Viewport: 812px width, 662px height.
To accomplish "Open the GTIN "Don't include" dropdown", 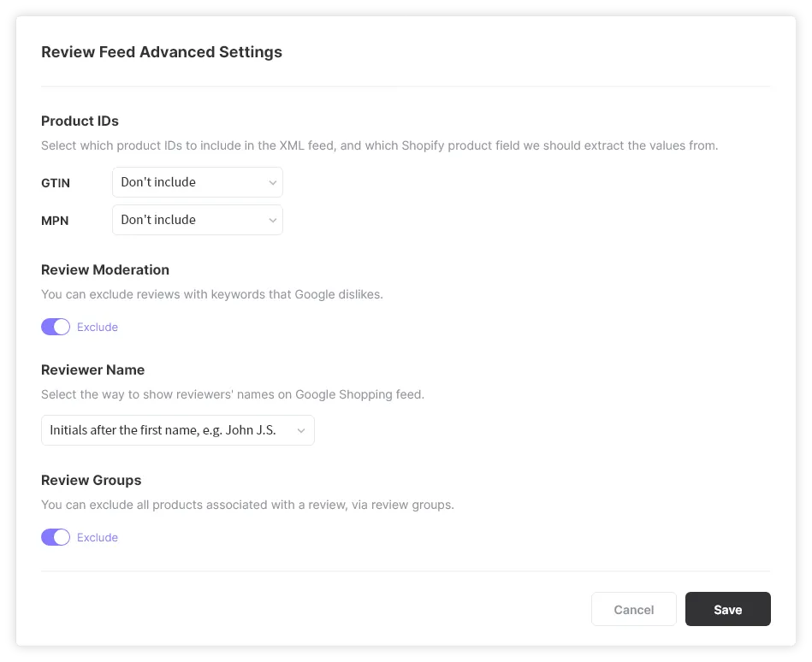I will pos(197,182).
